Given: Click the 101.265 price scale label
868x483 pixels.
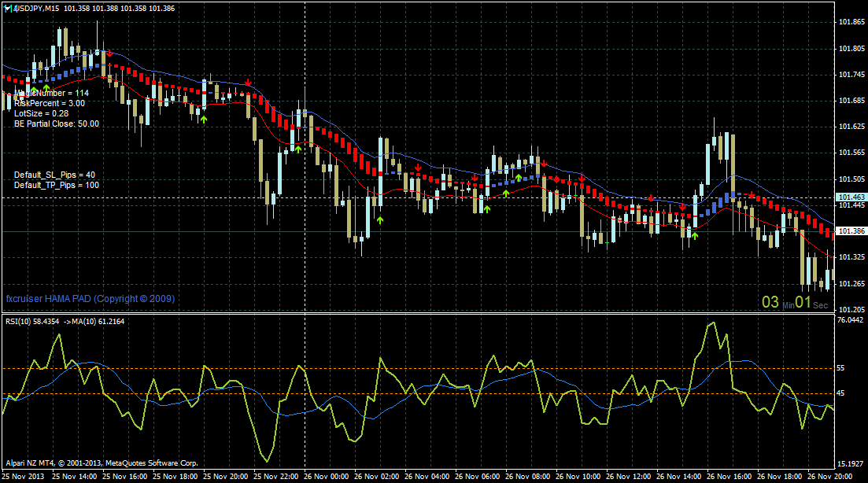Looking at the screenshot, I should click(851, 284).
